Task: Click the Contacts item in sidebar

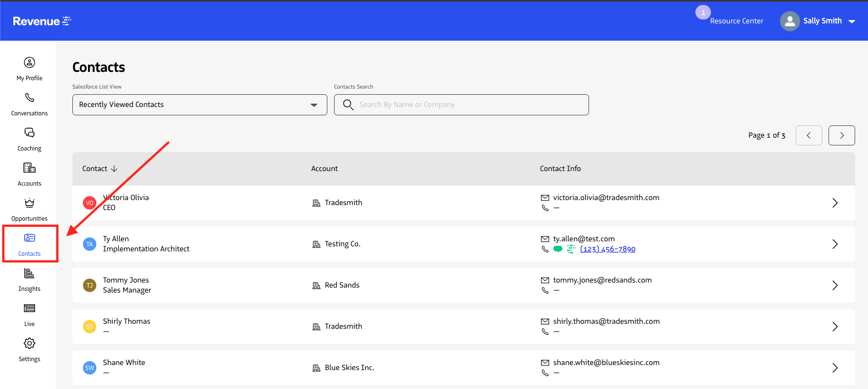Action: coord(30,244)
